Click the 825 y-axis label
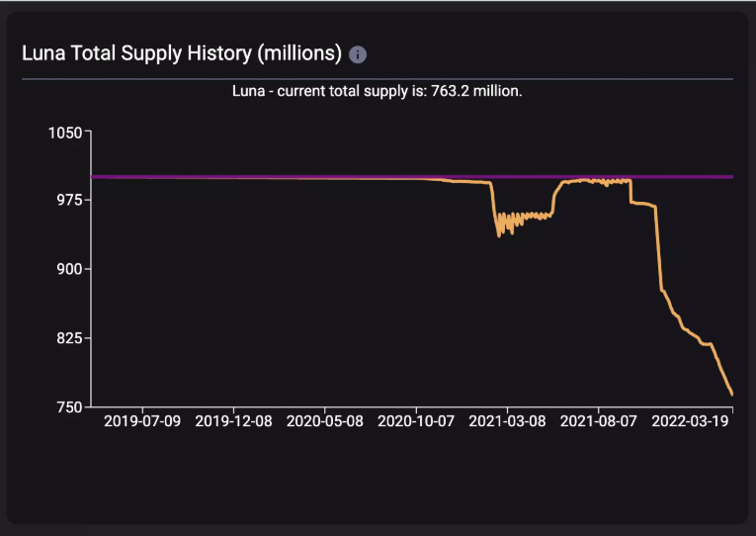The height and width of the screenshot is (536, 756). click(x=69, y=337)
